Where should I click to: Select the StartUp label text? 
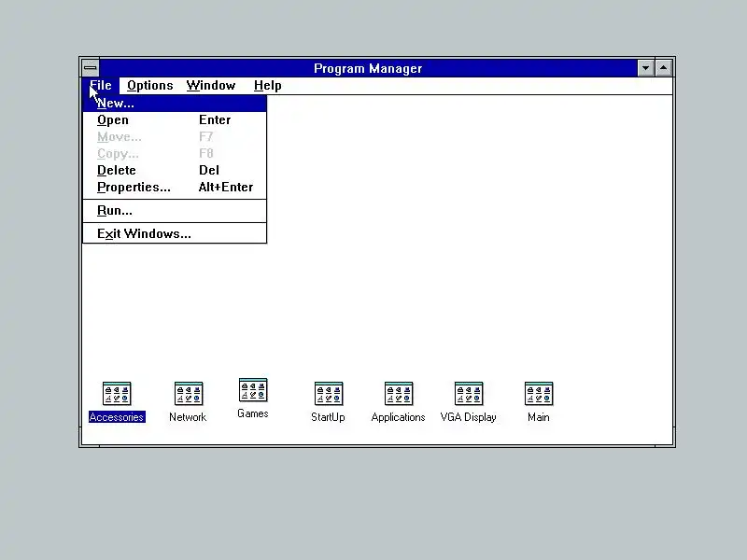pos(328,417)
